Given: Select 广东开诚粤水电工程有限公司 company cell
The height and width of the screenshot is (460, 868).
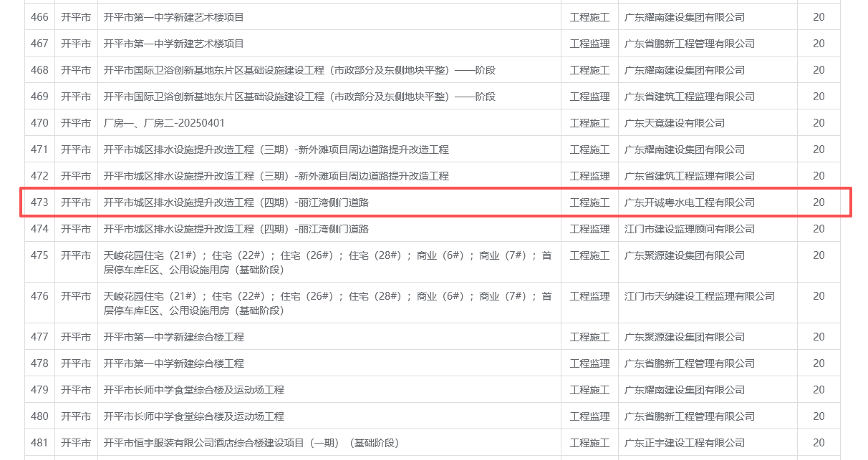Looking at the screenshot, I should (x=690, y=202).
